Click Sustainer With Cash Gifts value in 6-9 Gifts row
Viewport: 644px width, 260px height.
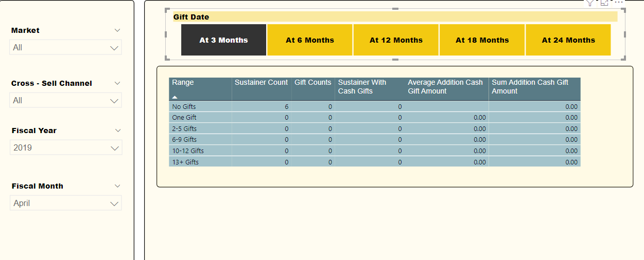tap(399, 140)
